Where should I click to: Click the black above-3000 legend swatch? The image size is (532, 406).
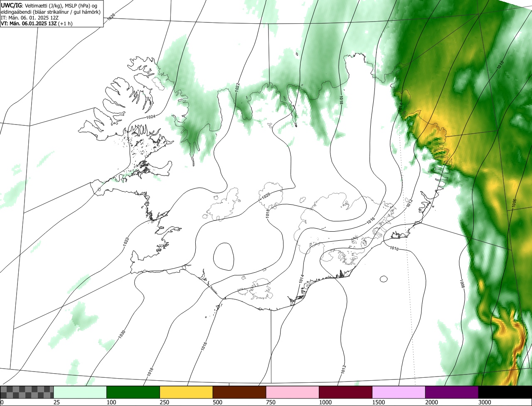(505, 392)
